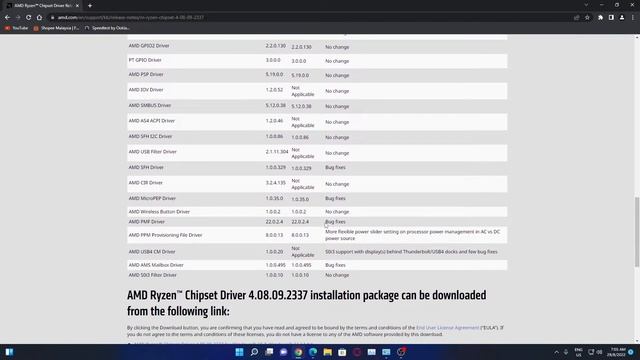This screenshot has width=640, height=360.
Task: Show hidden system tray icons
Action: click(x=556, y=352)
